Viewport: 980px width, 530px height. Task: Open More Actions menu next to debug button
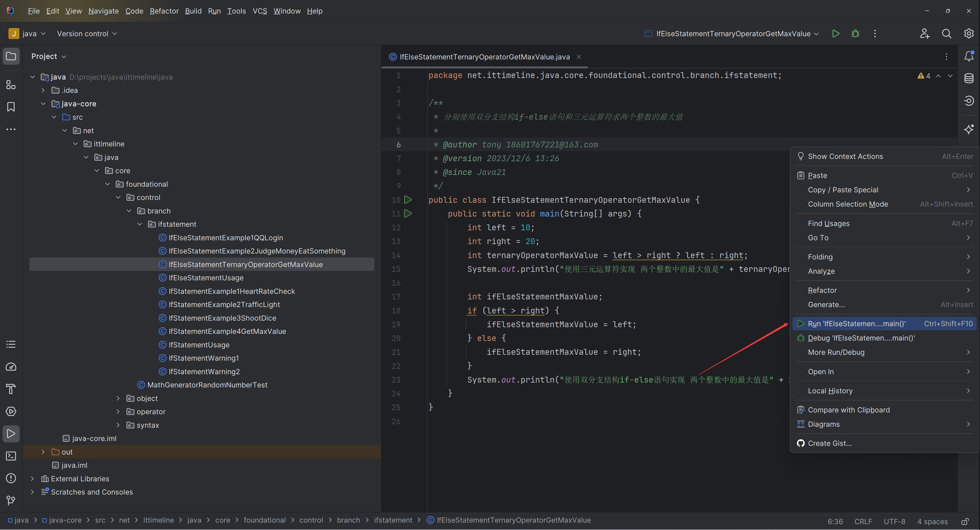(x=875, y=33)
